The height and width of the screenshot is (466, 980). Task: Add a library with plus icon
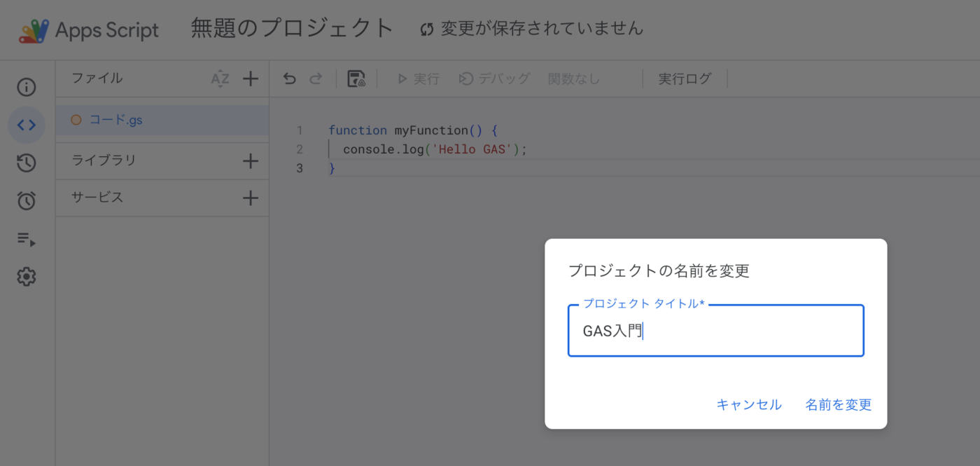(251, 161)
